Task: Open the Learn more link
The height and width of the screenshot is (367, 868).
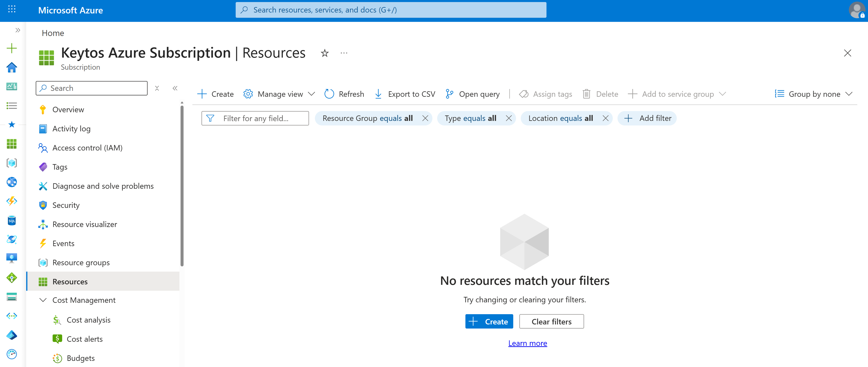Action: click(x=528, y=343)
